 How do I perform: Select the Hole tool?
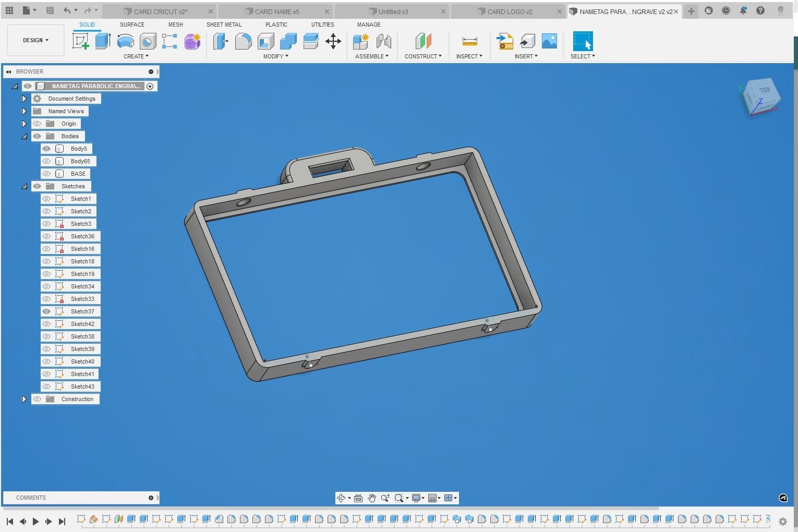tap(148, 41)
